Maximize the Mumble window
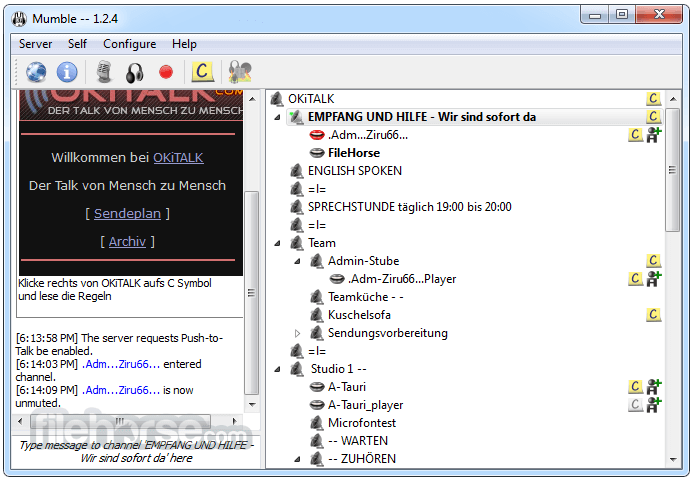 pos(622,15)
